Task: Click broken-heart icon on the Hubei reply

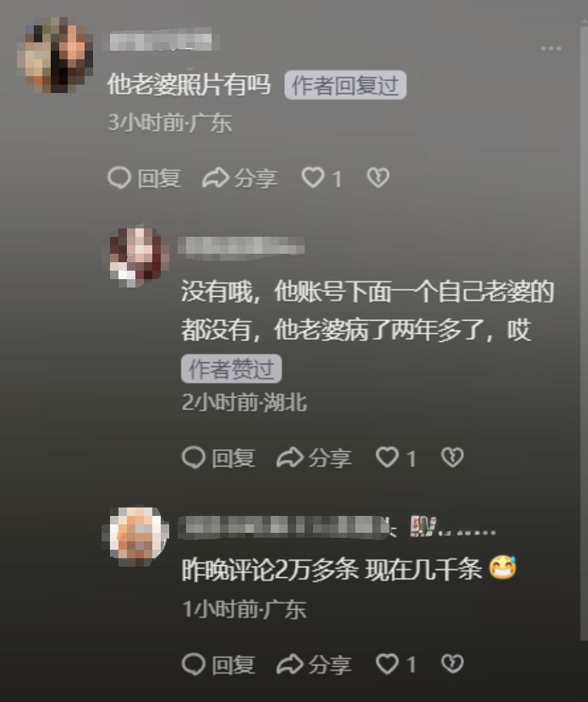Action: coord(453,457)
